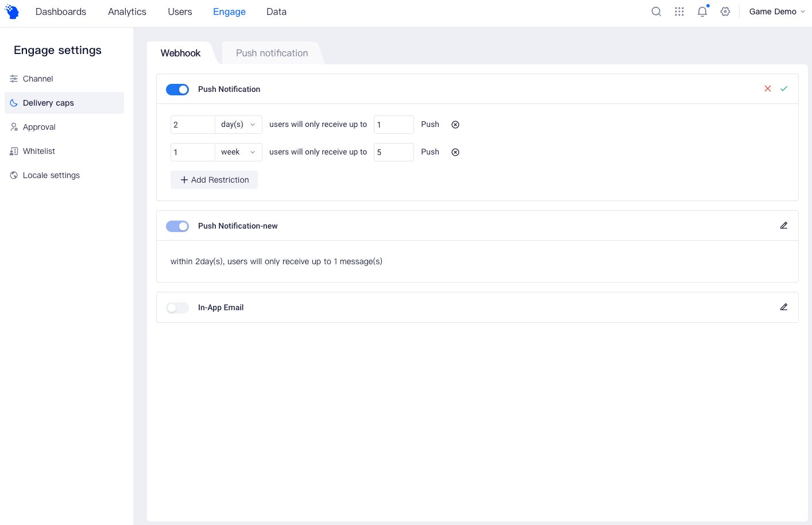
Task: Switch to the Push notification tab
Action: tap(272, 53)
